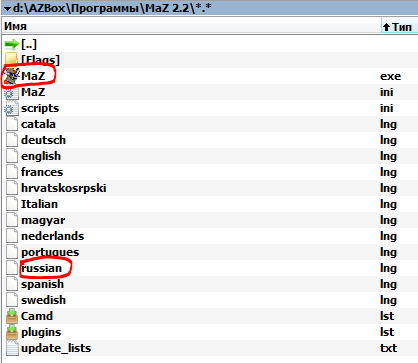Click the path text d:\AZBox\Программы\MaZ 2.2
The image size is (418, 363).
coord(101,8)
